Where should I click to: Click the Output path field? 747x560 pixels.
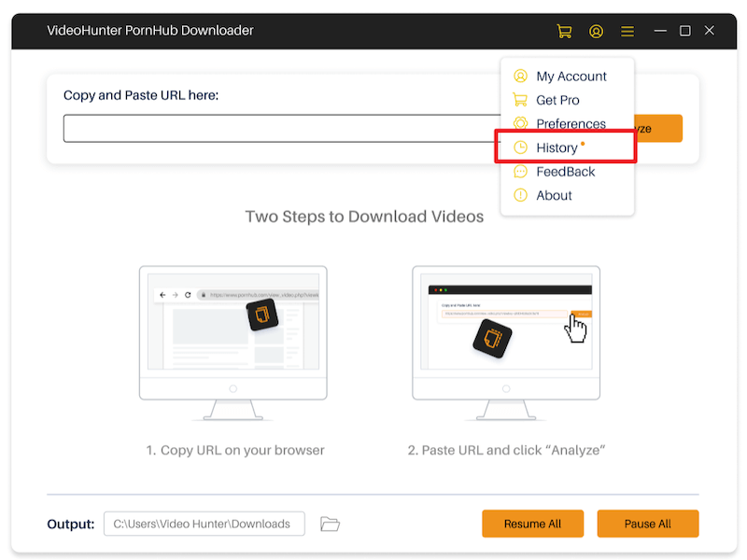pyautogui.click(x=204, y=524)
